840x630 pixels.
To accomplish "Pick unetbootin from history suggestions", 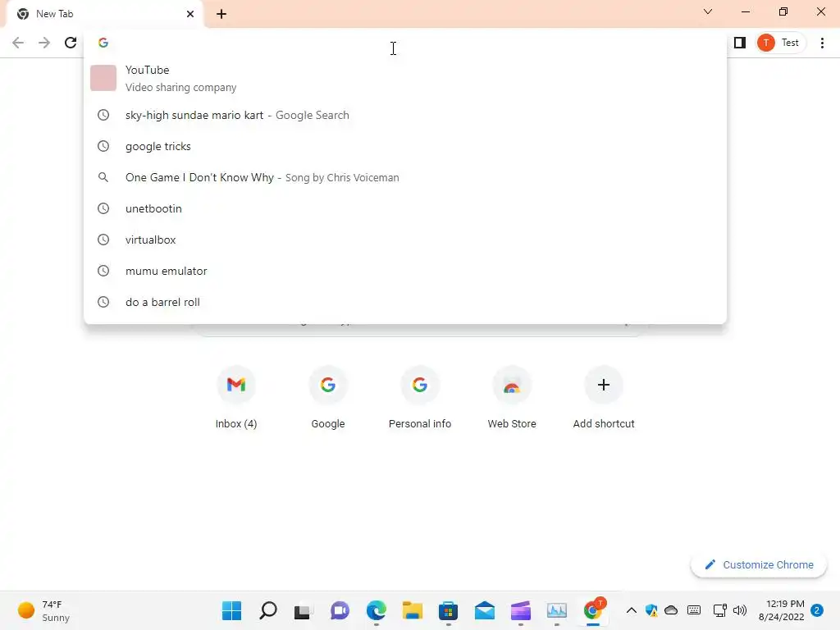I will coord(405,208).
